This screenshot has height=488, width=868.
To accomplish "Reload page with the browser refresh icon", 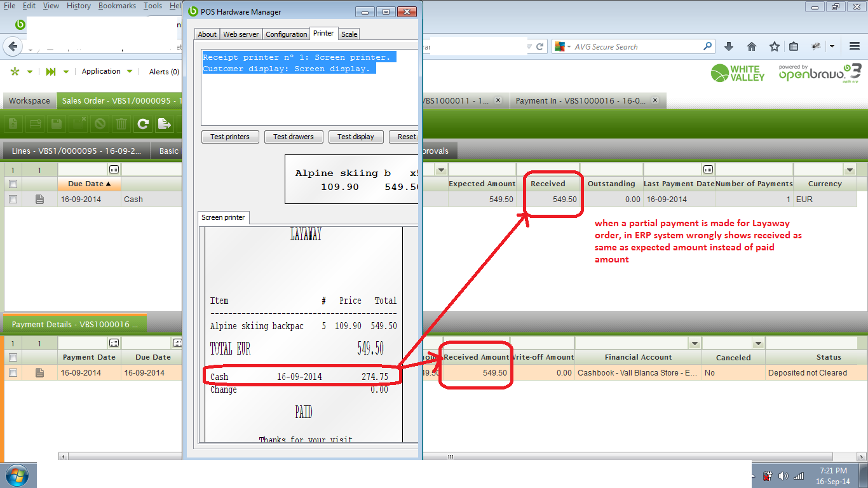I will 541,46.
